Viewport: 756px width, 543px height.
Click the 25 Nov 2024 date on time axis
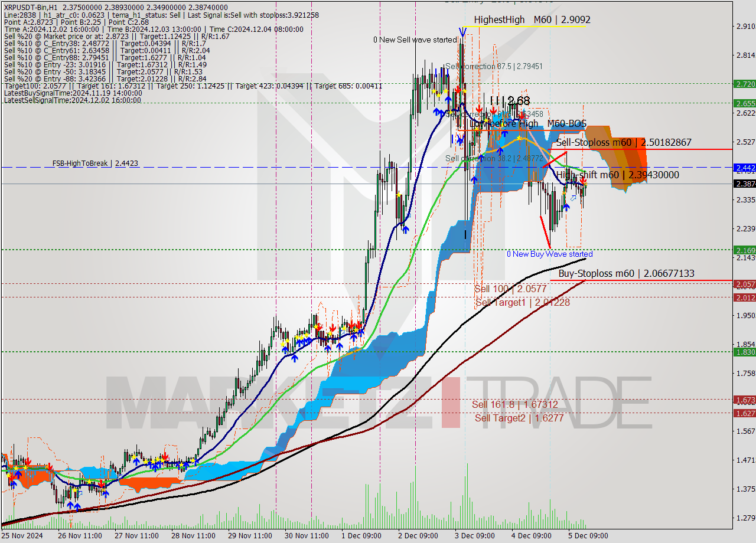[22, 536]
